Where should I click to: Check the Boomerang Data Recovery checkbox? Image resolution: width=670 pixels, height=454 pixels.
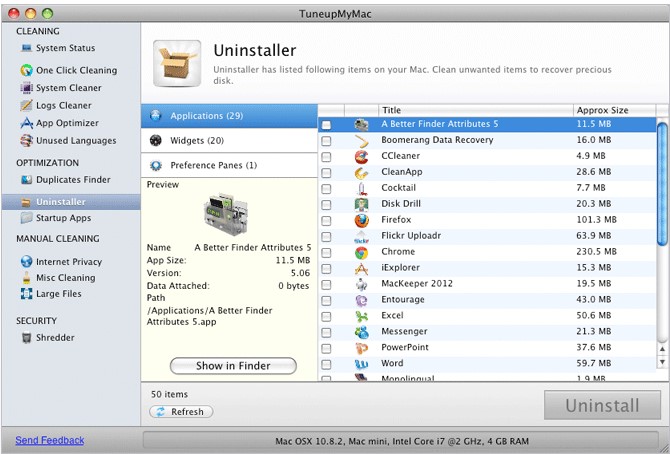(x=326, y=141)
